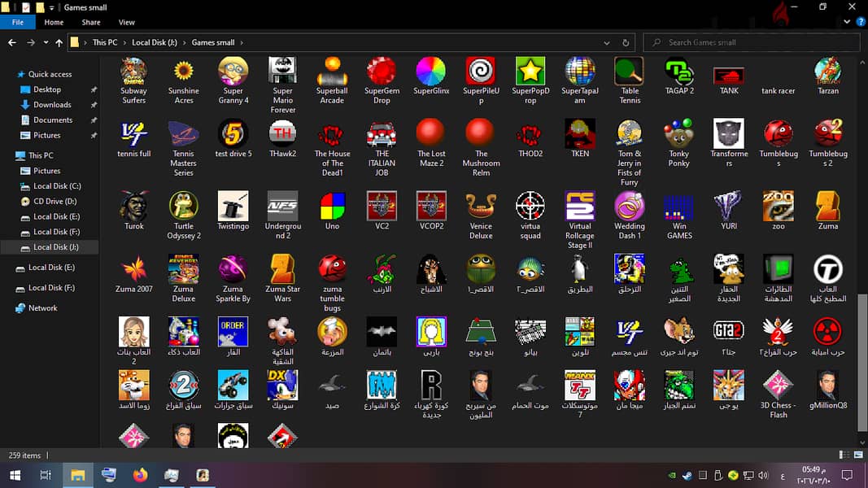Viewport: 868px width, 488px height.
Task: Select the Transformers icon
Action: tap(729, 133)
